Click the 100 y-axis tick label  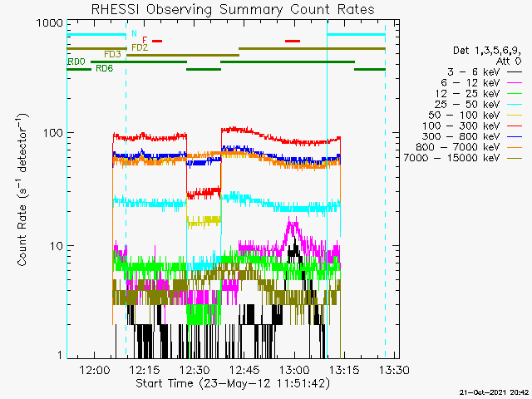(53, 133)
